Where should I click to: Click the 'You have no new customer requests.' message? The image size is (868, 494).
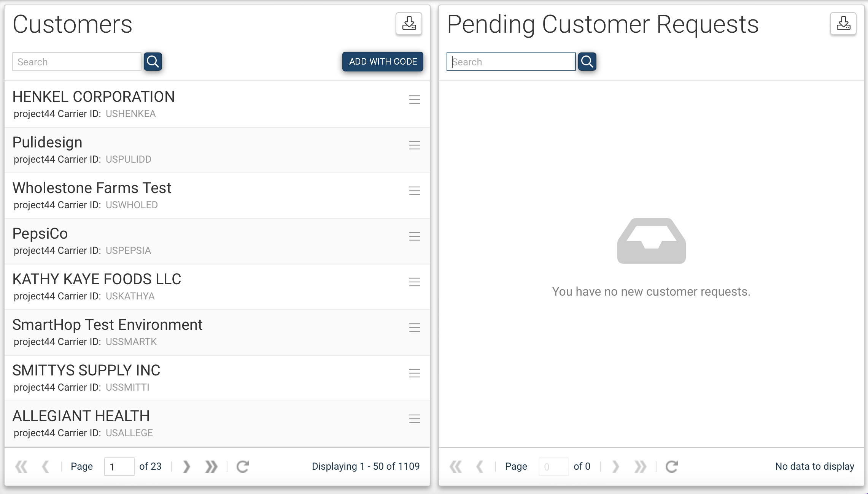(651, 291)
